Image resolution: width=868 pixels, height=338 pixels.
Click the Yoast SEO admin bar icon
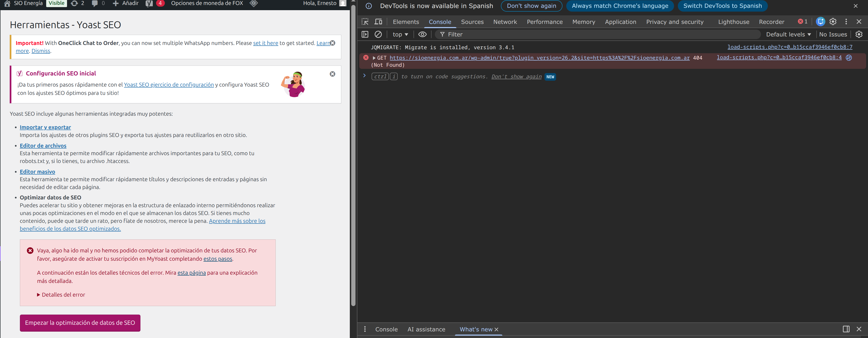coord(149,3)
